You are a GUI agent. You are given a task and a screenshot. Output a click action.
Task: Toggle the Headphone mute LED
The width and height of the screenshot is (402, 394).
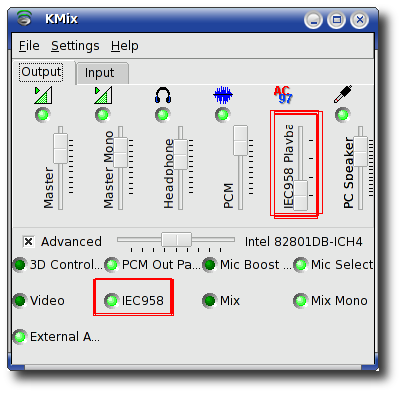point(163,115)
